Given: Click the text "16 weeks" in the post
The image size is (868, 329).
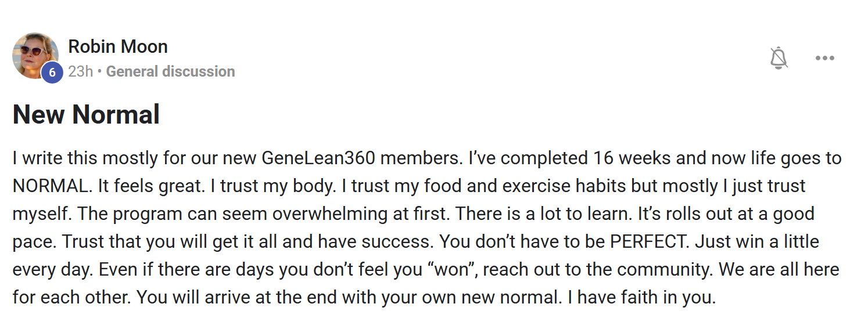Looking at the screenshot, I should coord(629,158).
